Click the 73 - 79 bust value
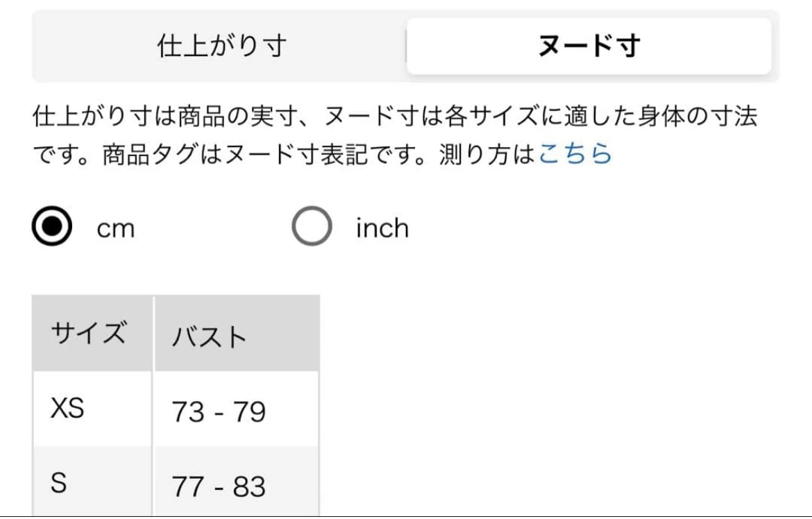Image resolution: width=812 pixels, height=519 pixels. [219, 412]
